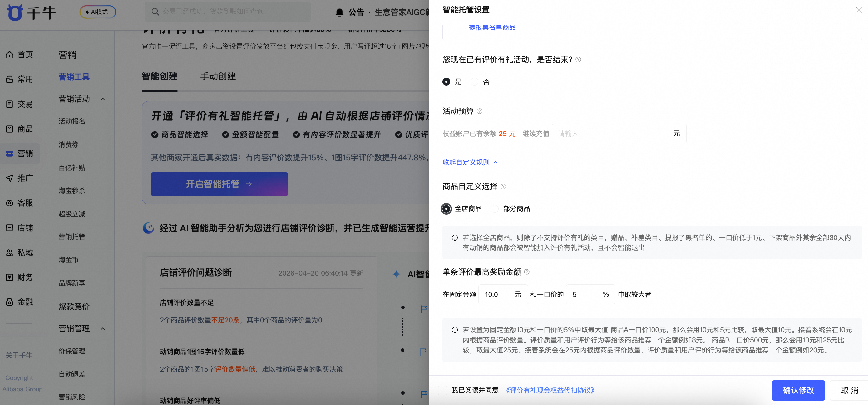868x405 pixels.
Task: Collapse 收起自定义规则 section
Action: 470,162
